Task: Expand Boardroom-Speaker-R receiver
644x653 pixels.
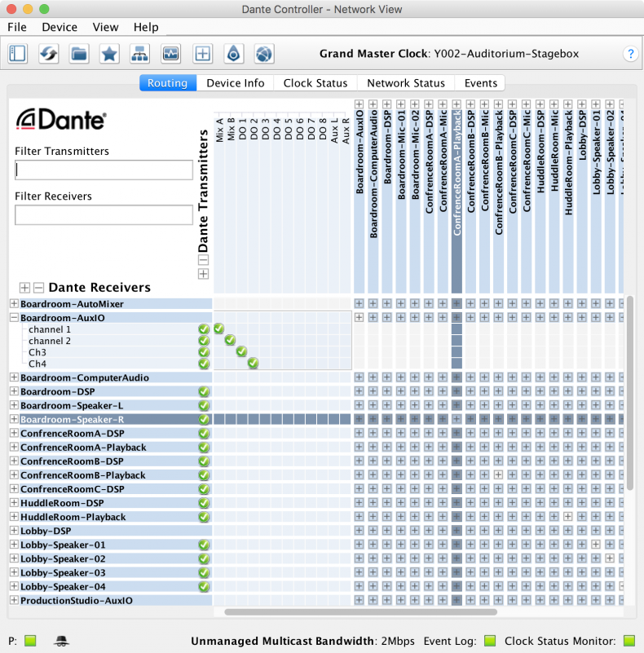Action: pyautogui.click(x=14, y=419)
